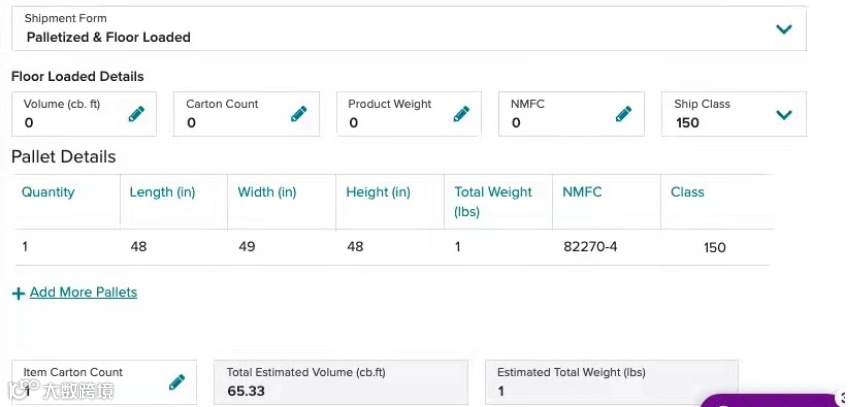
Task: Click the Carton Count pencil icon
Action: point(298,114)
